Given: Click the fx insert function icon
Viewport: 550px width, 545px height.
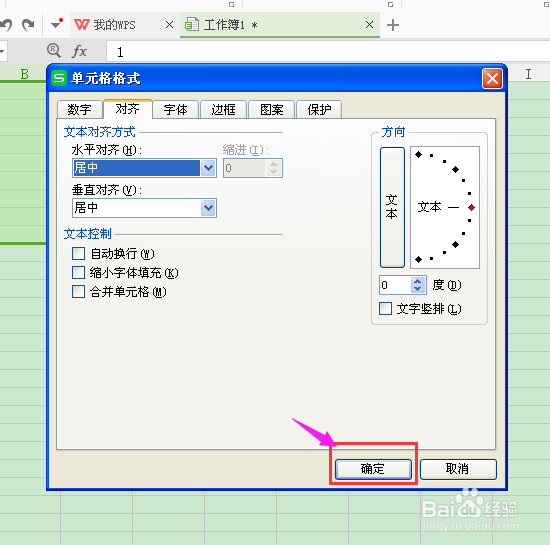Looking at the screenshot, I should (x=80, y=51).
